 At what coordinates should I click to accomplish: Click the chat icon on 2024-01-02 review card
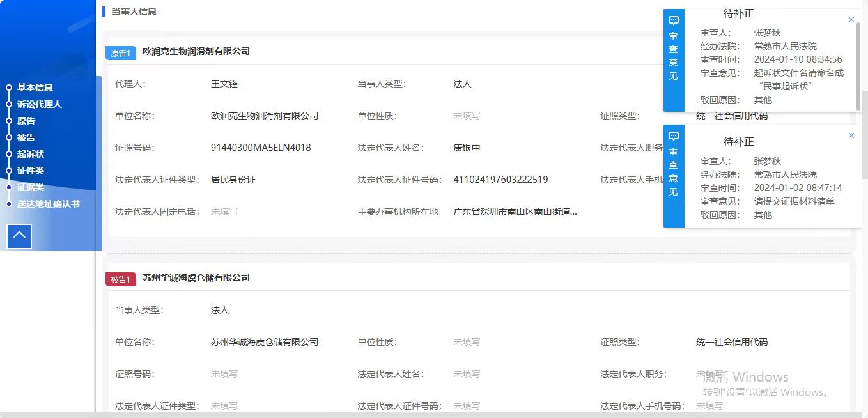pyautogui.click(x=674, y=136)
